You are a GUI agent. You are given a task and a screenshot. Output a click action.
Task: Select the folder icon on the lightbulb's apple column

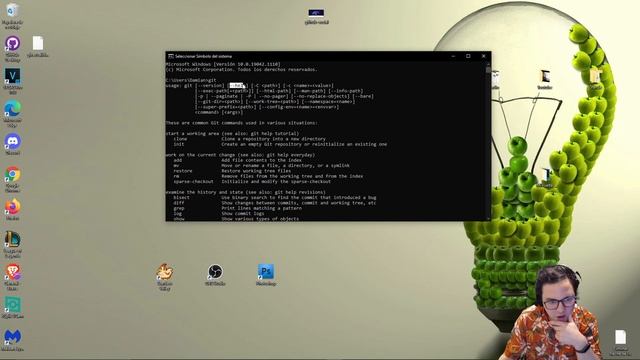click(x=595, y=78)
